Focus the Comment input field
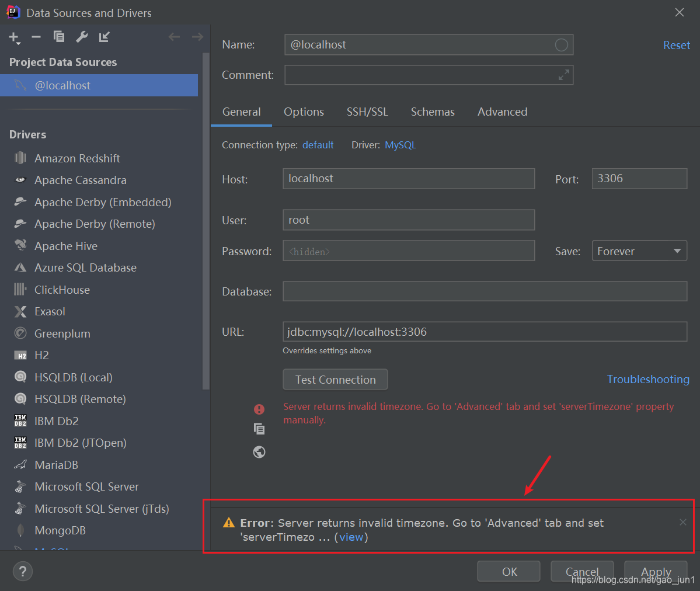This screenshot has width=700, height=591. click(x=429, y=75)
